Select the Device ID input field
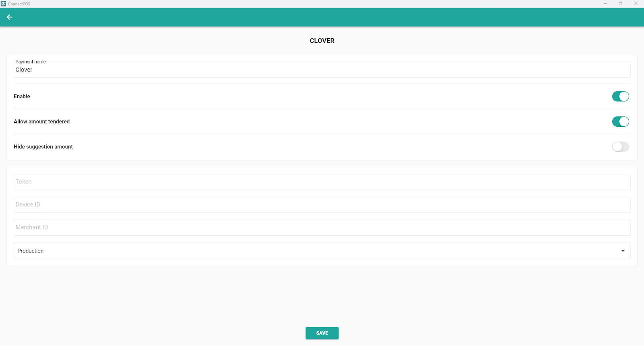644x346 pixels. click(x=322, y=205)
